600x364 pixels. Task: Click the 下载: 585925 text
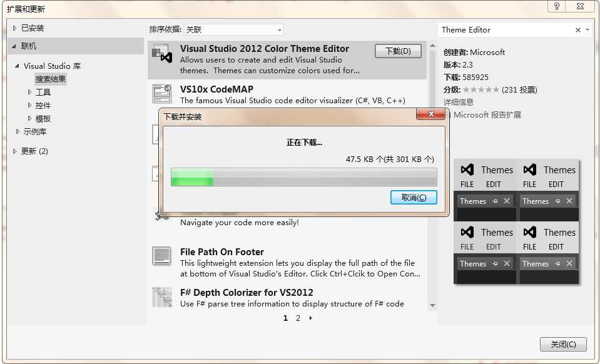[465, 77]
